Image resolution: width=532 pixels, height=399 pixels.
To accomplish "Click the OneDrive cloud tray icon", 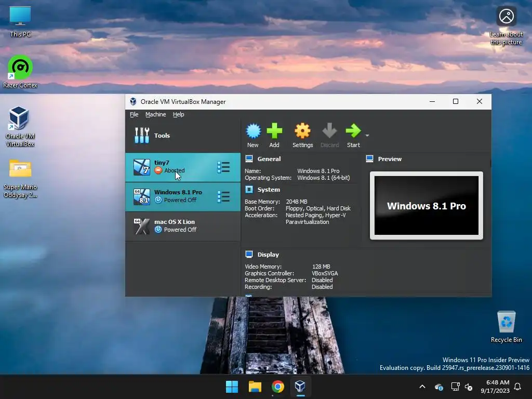I will [x=439, y=387].
